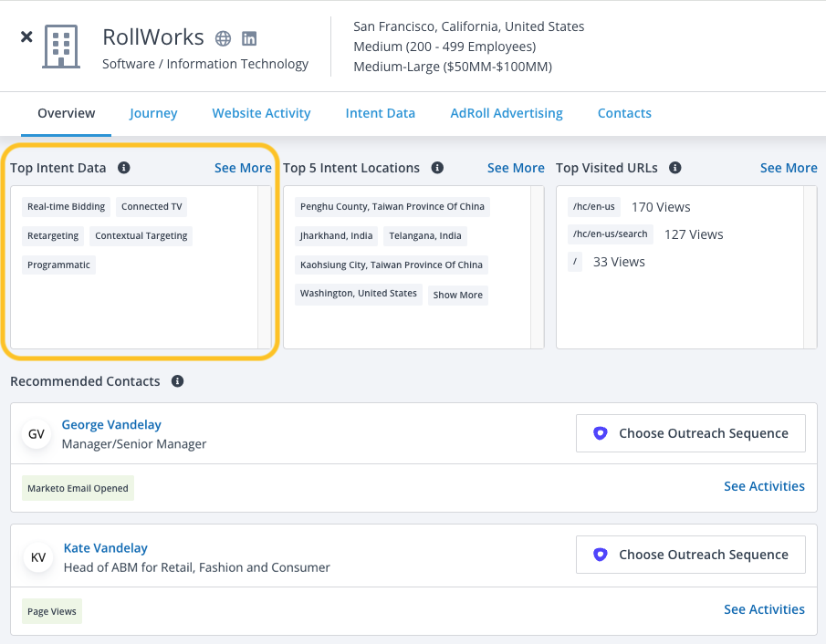Go to the Intent Data tab
This screenshot has height=644, width=826.
tap(380, 113)
